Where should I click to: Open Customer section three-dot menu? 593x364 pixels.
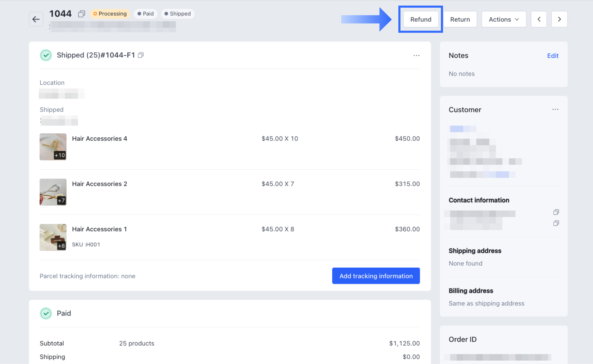click(555, 109)
